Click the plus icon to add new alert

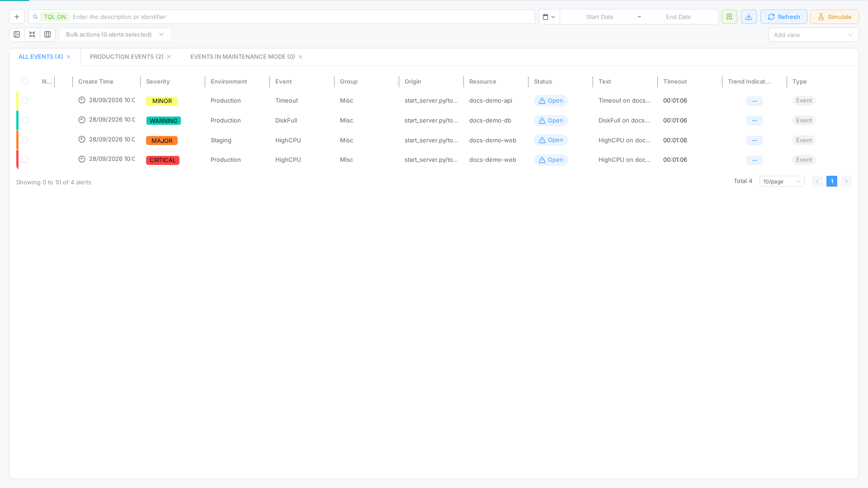click(17, 17)
